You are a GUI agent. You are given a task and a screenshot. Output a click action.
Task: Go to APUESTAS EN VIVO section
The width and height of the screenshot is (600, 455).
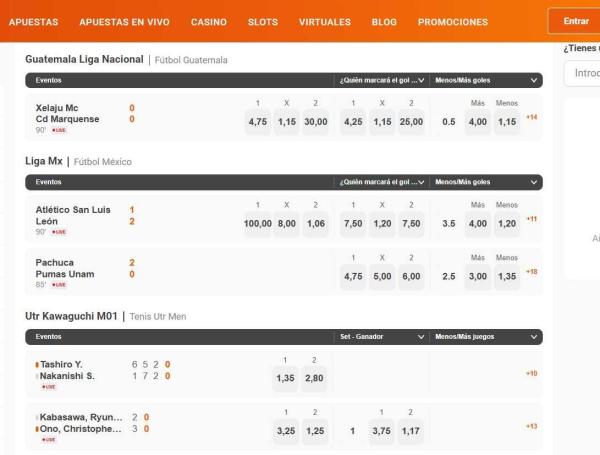124,22
